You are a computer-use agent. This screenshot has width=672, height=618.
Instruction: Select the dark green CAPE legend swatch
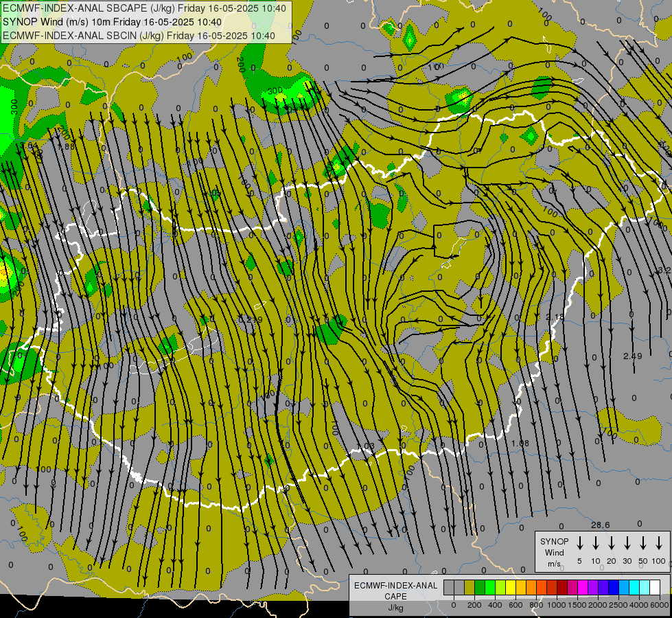[480, 587]
